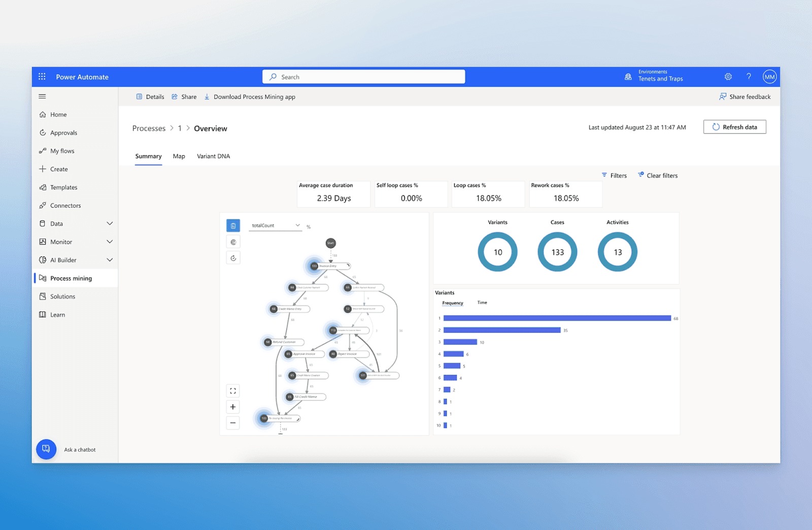812x530 pixels.
Task: Expand the Monitor section chevron
Action: tap(110, 241)
